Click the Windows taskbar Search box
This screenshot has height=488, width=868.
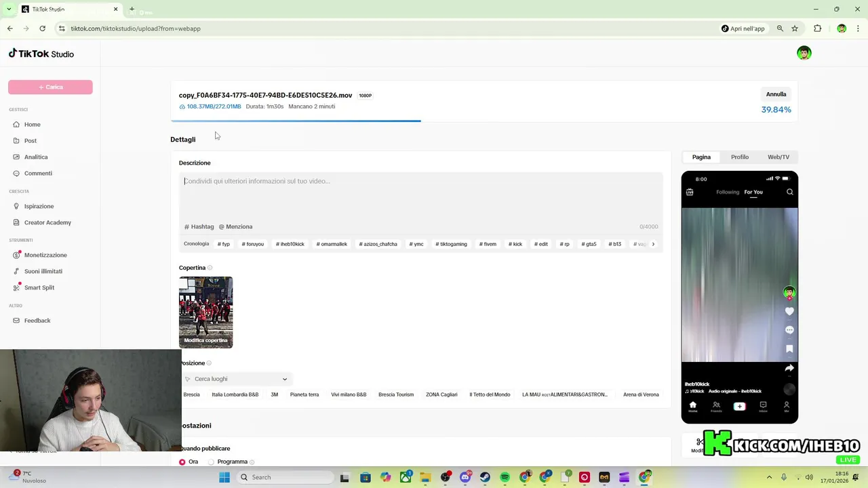[x=285, y=477]
